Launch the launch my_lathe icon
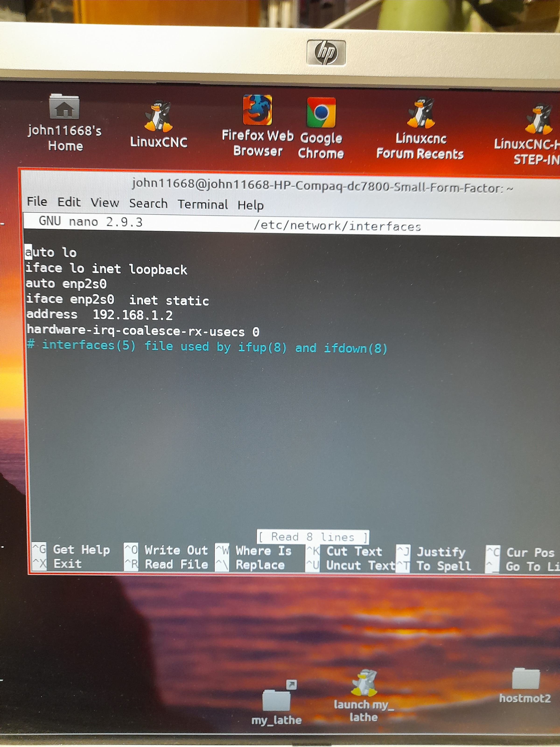Screen dimensions: 560x747 tap(364, 683)
